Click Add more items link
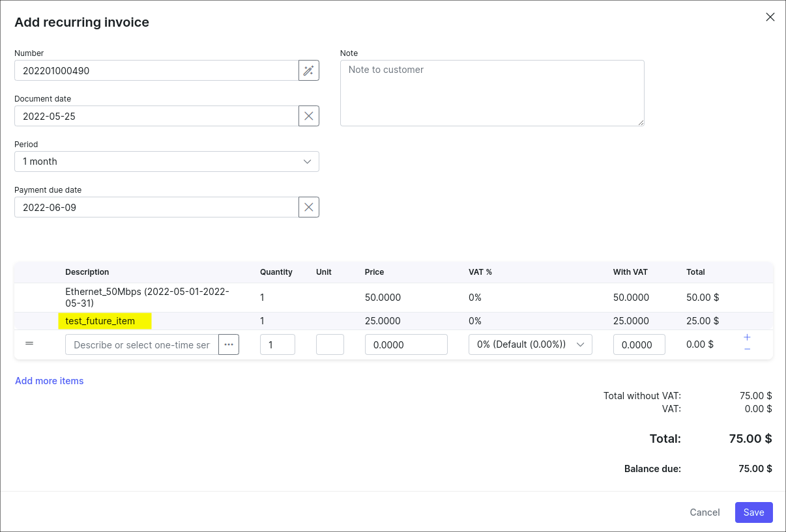Screen dimensions: 786x532 [x=50, y=381]
